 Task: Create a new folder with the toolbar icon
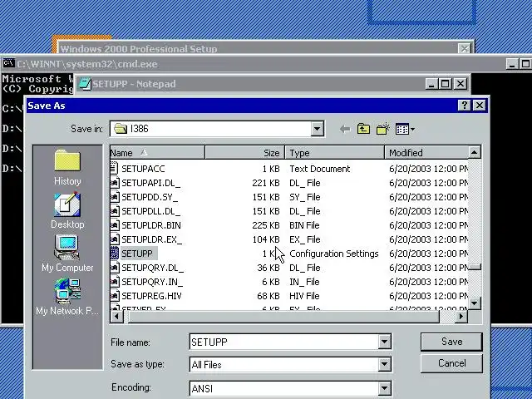coord(383,129)
